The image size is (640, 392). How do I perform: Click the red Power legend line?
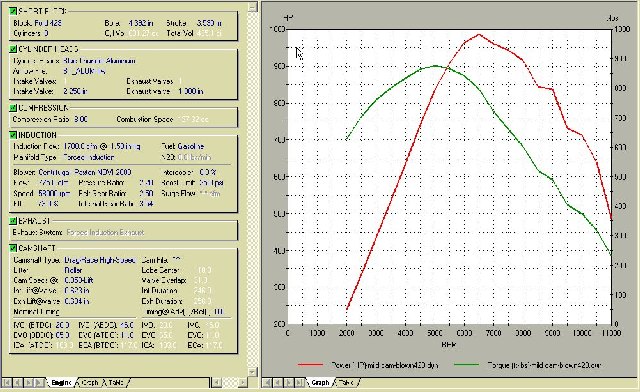310,365
